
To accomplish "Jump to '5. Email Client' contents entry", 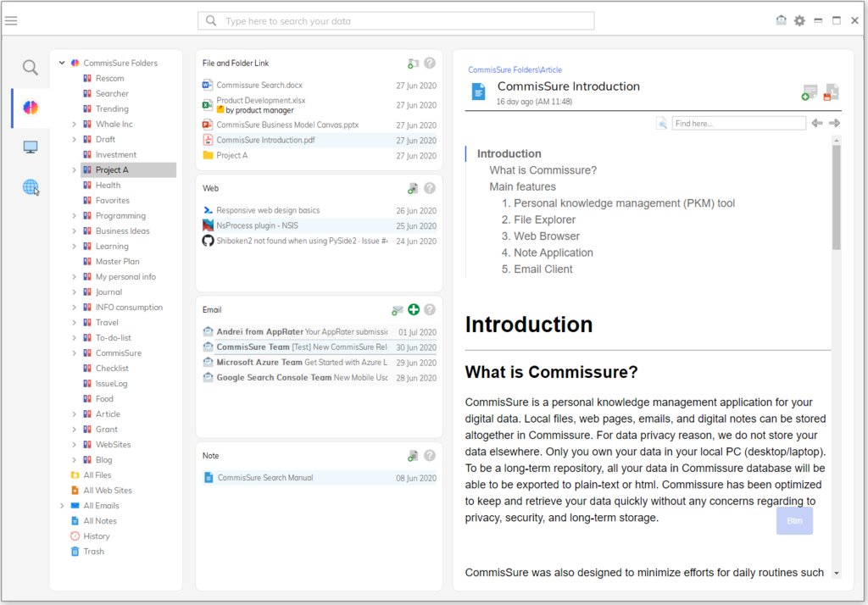I will point(537,269).
